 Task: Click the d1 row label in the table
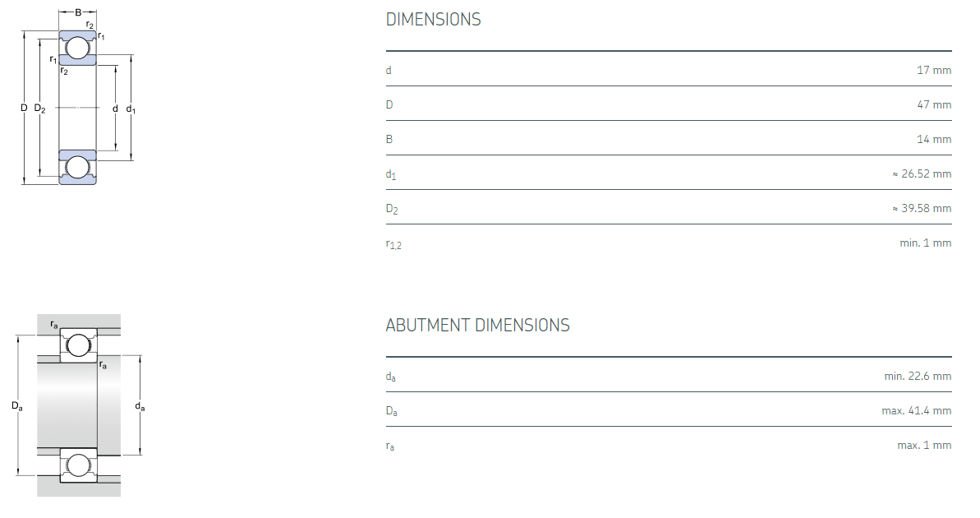tap(391, 174)
